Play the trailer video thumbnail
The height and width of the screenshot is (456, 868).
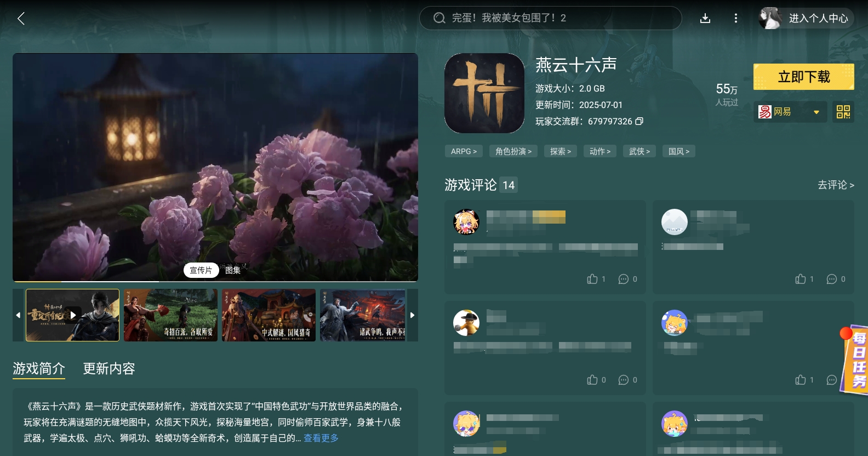click(x=72, y=315)
